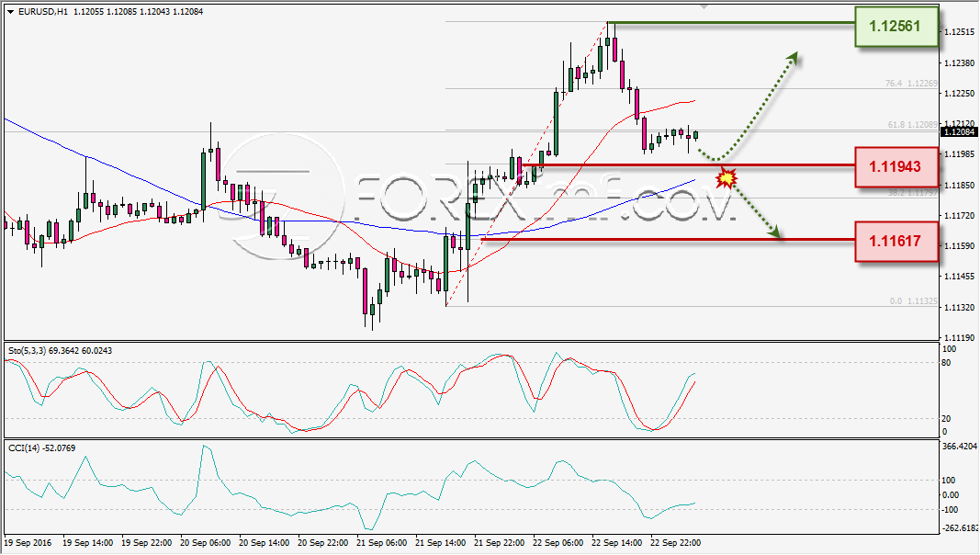This screenshot has height=555, width=980.
Task: Select the Fibonacci 38.2 1.11797 level label
Action: pyautogui.click(x=913, y=192)
